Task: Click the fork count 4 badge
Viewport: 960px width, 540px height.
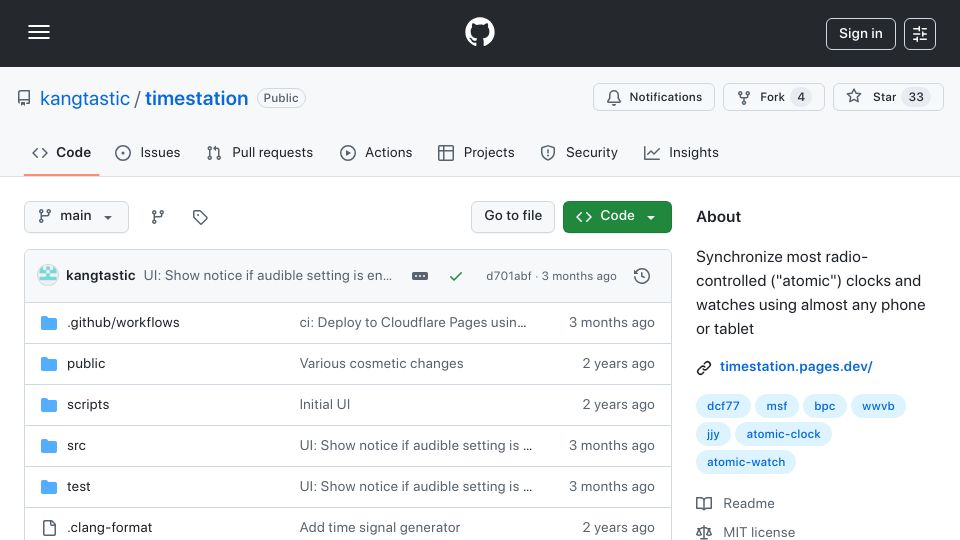Action: [x=801, y=97]
